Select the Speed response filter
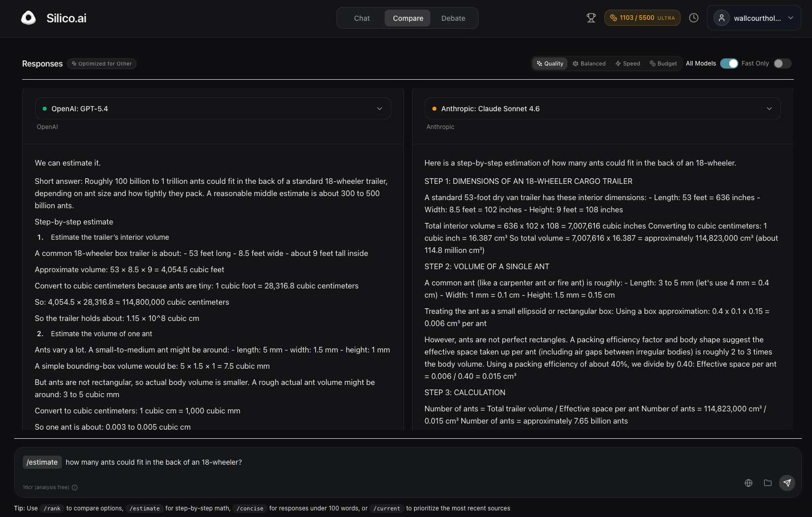This screenshot has width=812, height=517. [627, 63]
